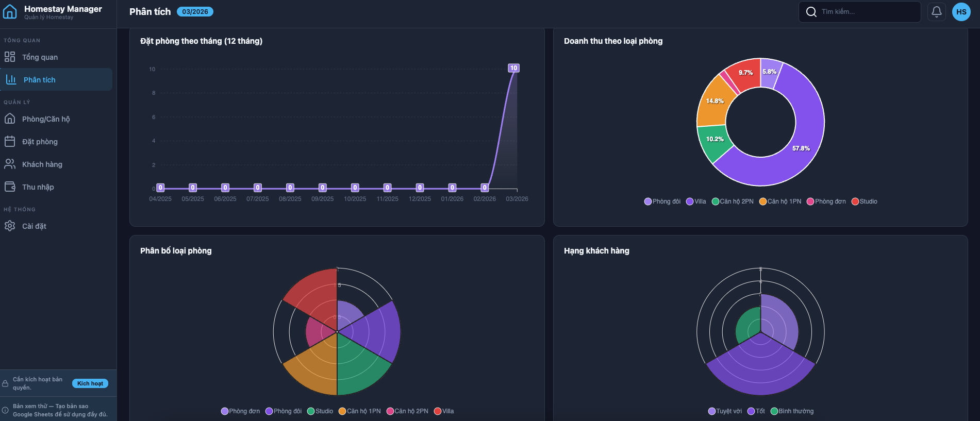
Task: Open the HS user avatar menu
Action: point(961,12)
